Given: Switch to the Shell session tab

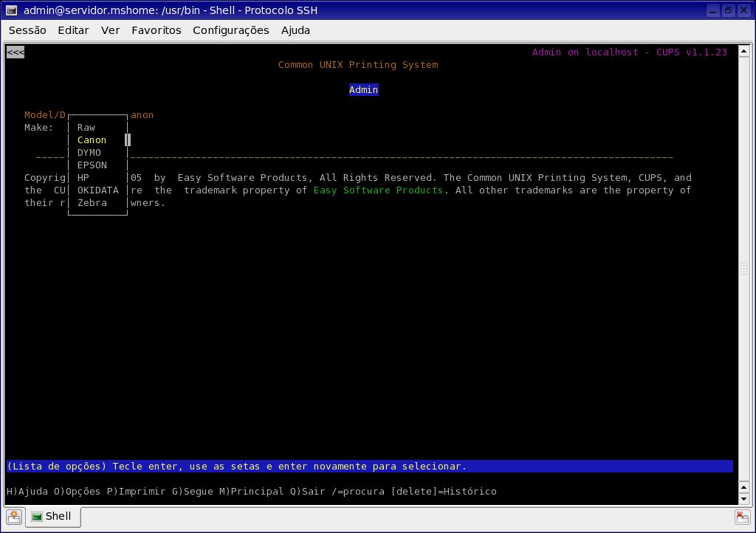Looking at the screenshot, I should tap(52, 517).
